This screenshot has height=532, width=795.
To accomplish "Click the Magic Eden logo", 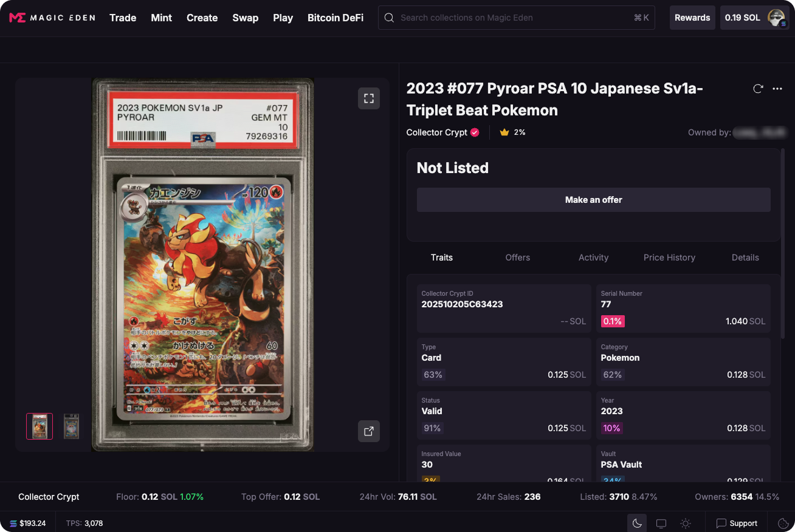I will (52, 18).
